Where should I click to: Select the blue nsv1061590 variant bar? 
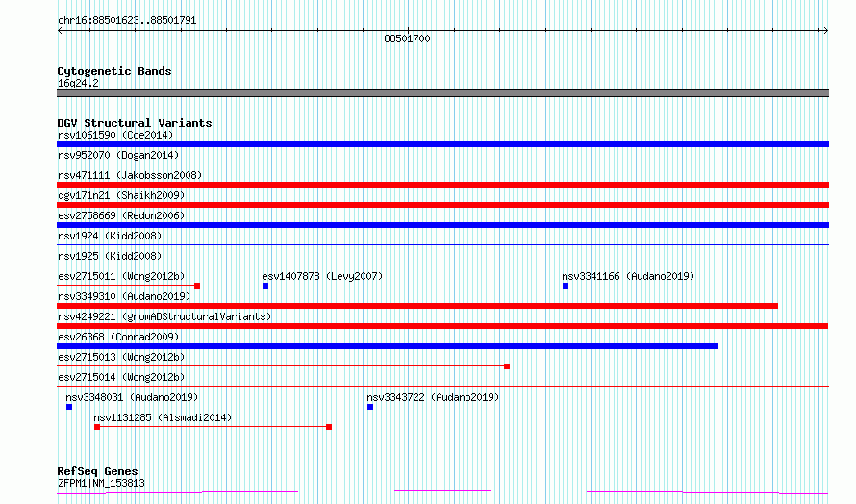point(442,144)
